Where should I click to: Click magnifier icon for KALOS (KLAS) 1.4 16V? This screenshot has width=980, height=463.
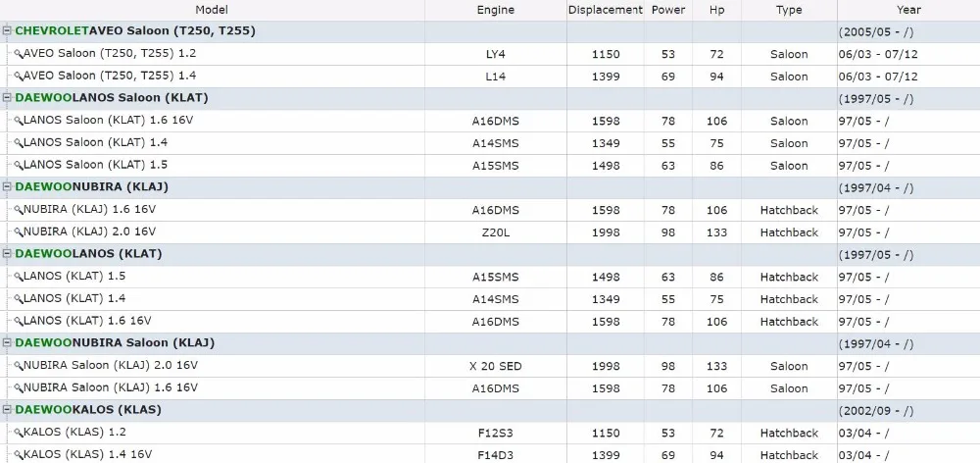pos(18,455)
